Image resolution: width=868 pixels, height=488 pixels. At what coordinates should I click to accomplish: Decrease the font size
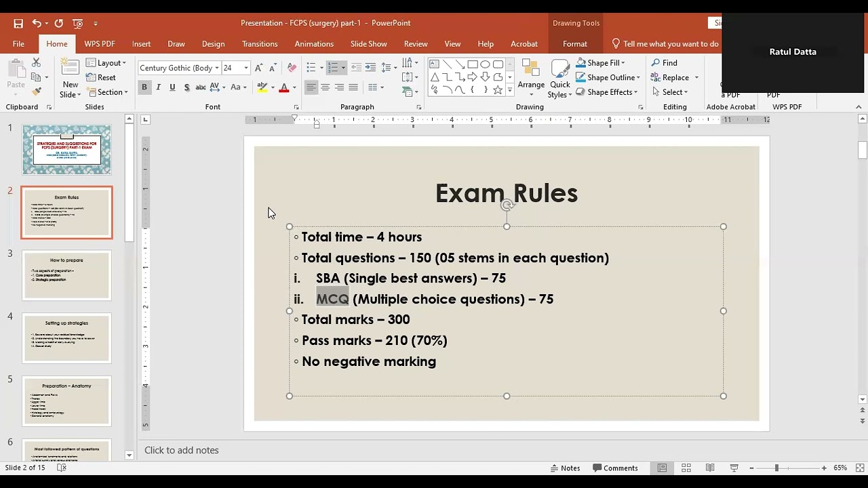(273, 68)
